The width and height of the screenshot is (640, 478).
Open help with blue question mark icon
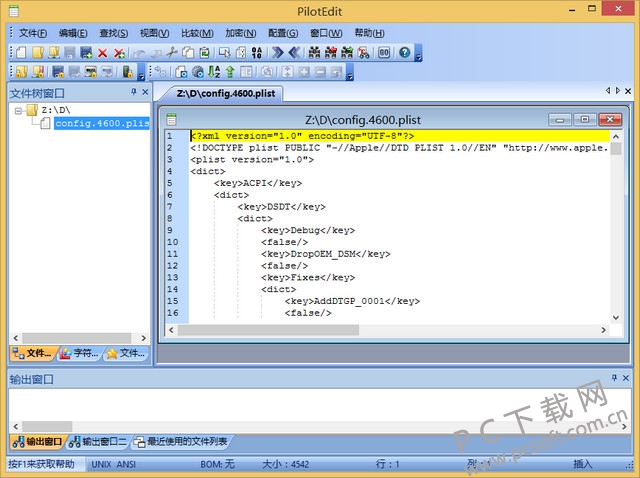click(x=404, y=53)
